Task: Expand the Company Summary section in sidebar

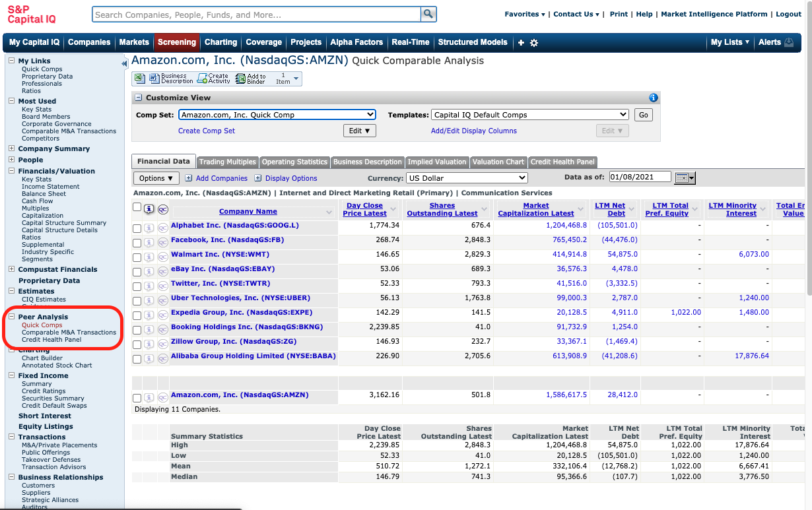Action: (x=11, y=149)
